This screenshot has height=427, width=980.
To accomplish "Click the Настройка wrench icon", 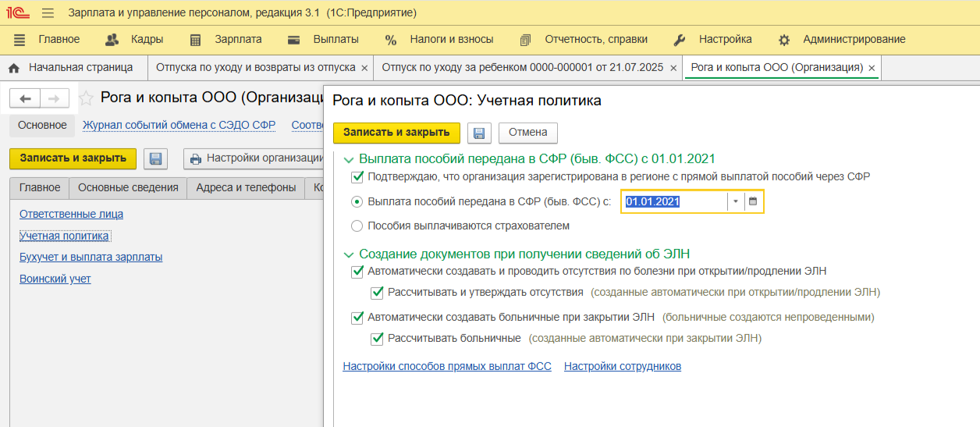I will pyautogui.click(x=679, y=40).
